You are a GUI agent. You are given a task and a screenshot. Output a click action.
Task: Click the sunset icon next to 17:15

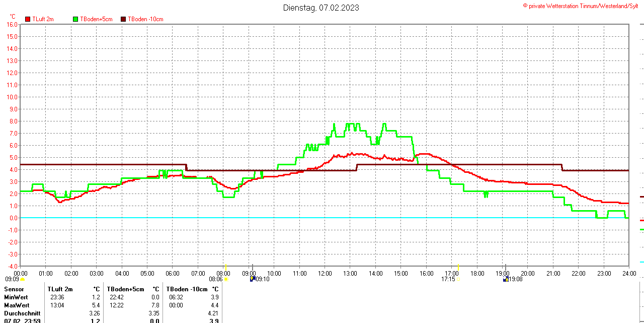coord(458,279)
